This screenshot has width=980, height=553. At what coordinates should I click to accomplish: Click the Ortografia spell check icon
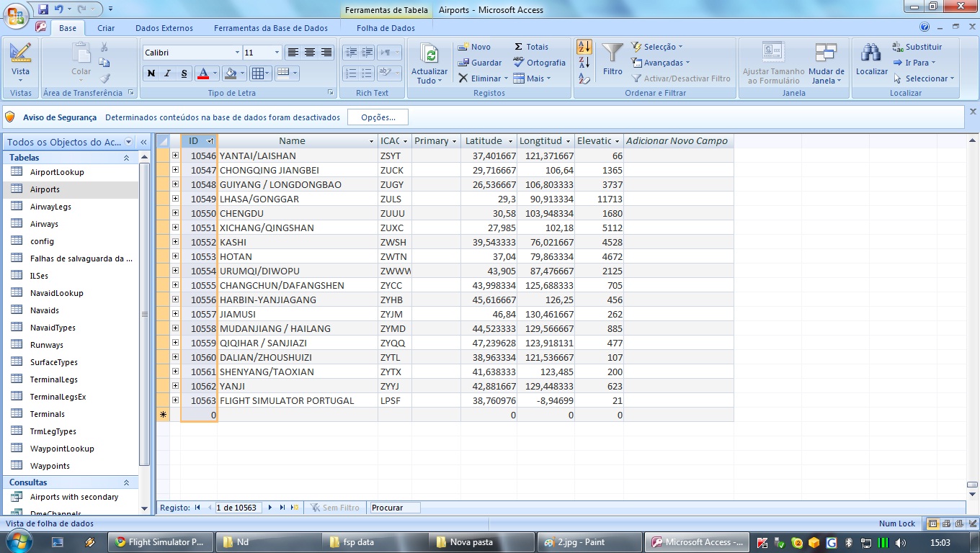click(x=519, y=63)
